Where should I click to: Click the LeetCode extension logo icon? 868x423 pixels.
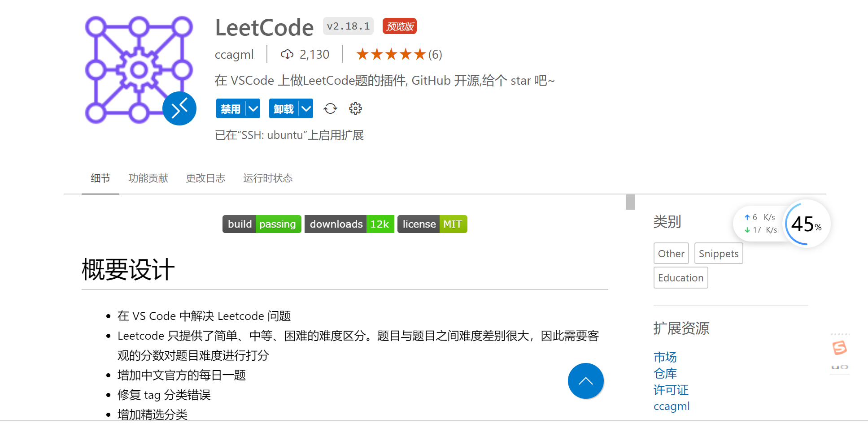139,69
